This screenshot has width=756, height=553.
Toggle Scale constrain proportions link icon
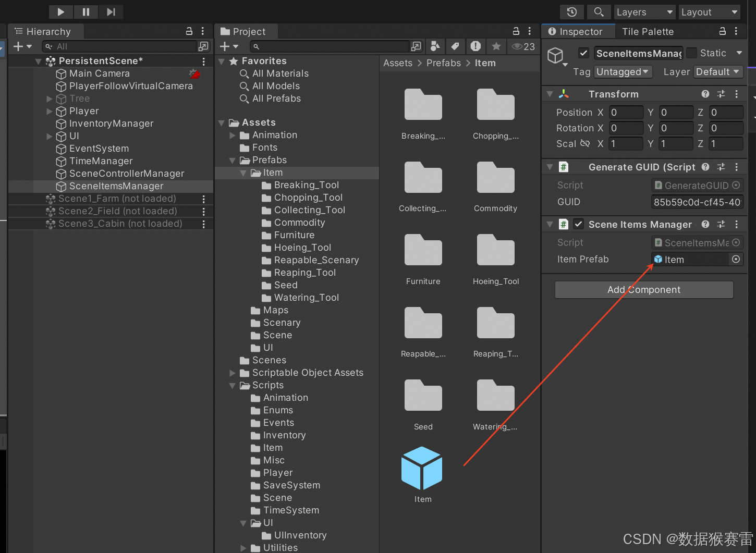tap(585, 143)
